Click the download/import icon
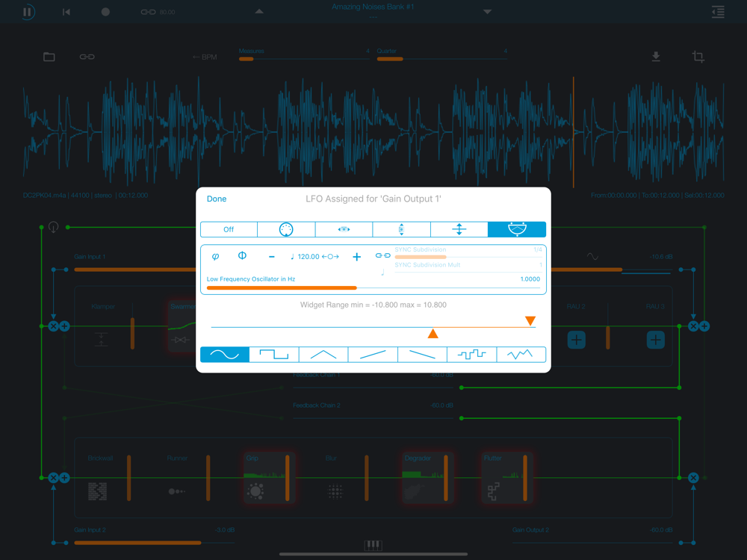The height and width of the screenshot is (560, 747). click(656, 57)
